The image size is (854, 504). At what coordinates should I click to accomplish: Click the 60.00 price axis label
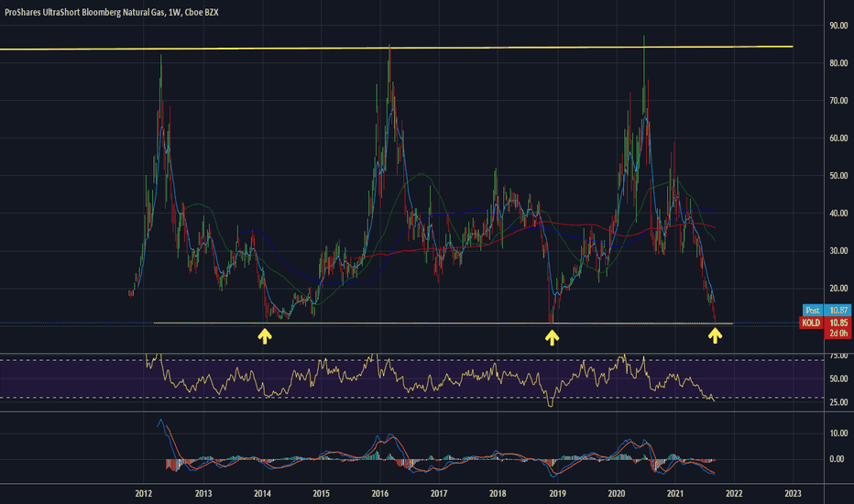pyautogui.click(x=838, y=138)
